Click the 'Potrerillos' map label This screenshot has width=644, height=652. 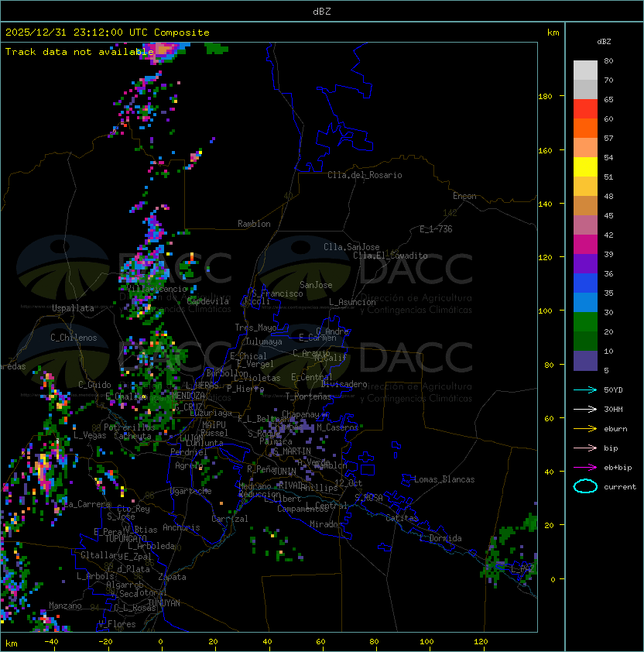pyautogui.click(x=129, y=427)
